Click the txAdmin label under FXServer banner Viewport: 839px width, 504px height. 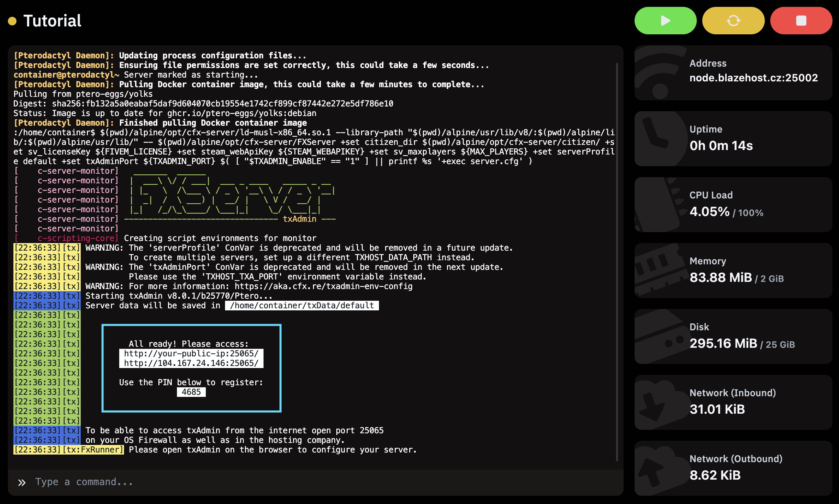pyautogui.click(x=299, y=219)
